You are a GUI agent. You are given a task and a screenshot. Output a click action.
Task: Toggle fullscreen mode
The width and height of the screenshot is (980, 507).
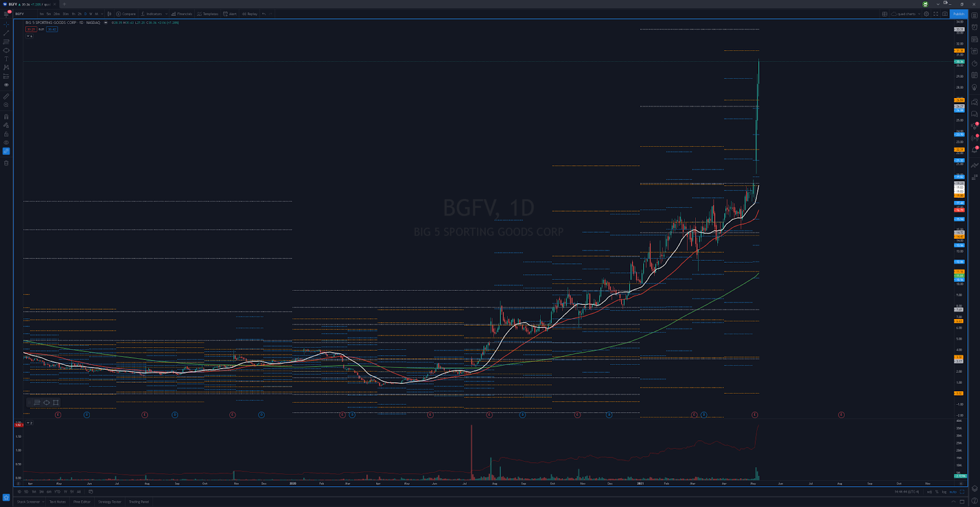pos(935,13)
